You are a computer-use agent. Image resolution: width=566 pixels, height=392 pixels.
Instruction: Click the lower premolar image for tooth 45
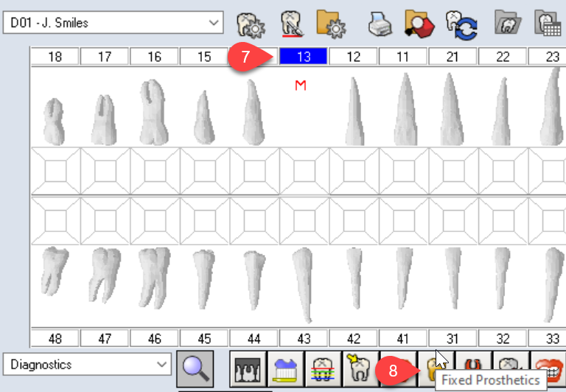point(203,280)
